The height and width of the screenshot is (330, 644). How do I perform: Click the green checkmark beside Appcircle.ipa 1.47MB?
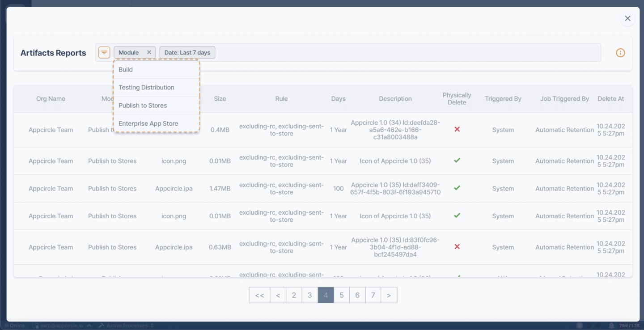pyautogui.click(x=457, y=188)
